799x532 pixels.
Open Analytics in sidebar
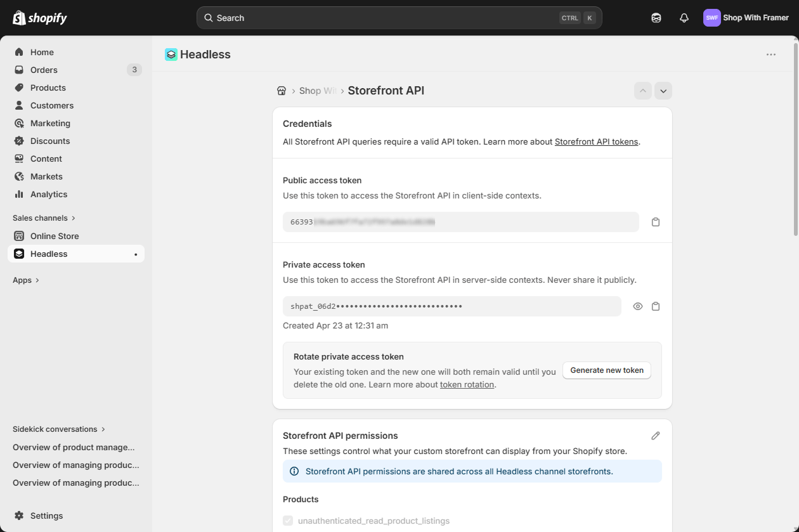click(76, 194)
